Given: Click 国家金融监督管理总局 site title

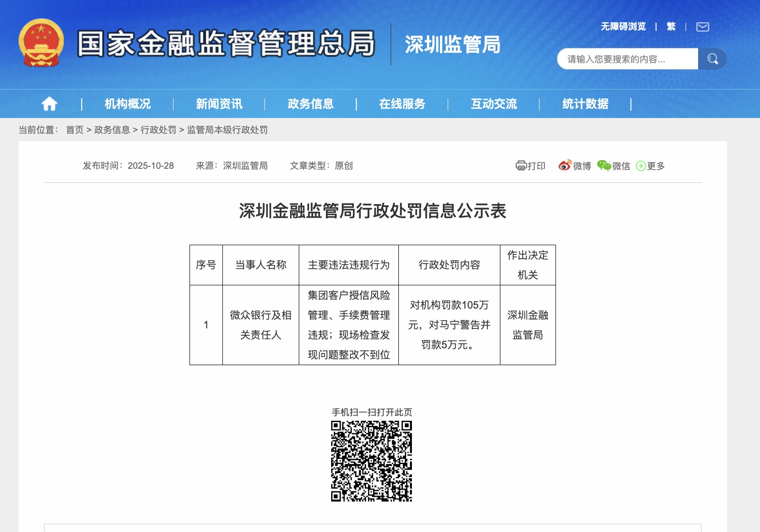Looking at the screenshot, I should [226, 44].
